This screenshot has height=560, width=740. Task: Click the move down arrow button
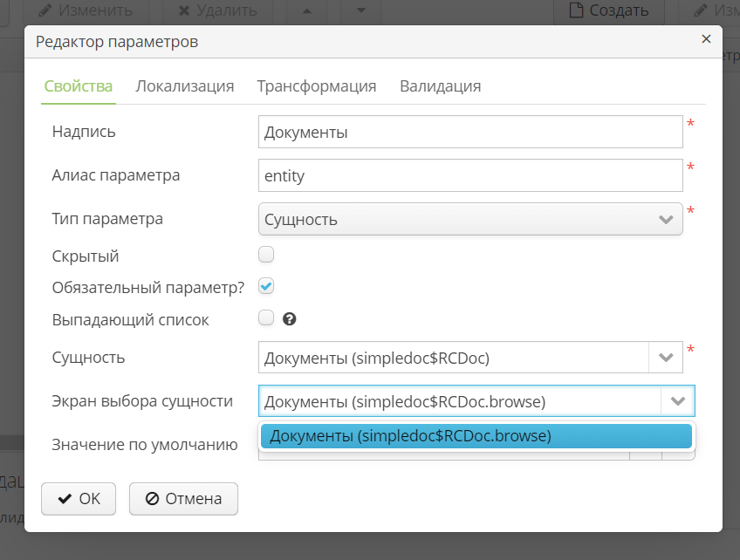pos(362,10)
